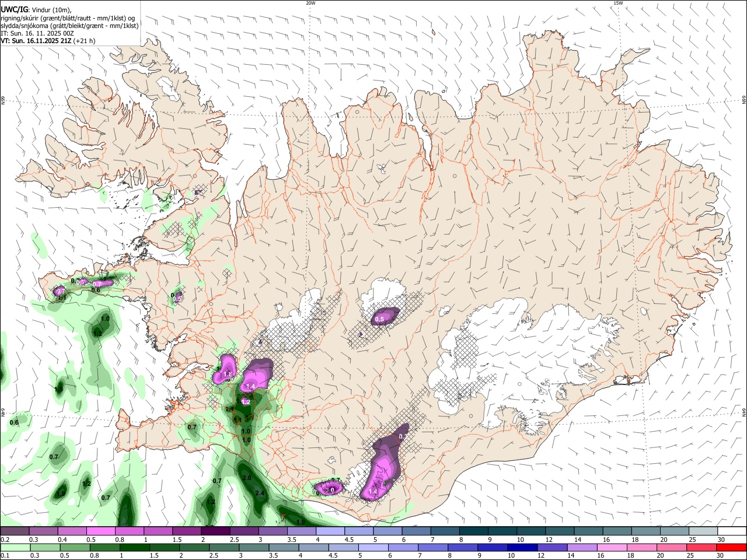Pick the white snow swatch after the 30 label
Image resolution: width=747 pixels, height=560 pixels.
(731, 531)
